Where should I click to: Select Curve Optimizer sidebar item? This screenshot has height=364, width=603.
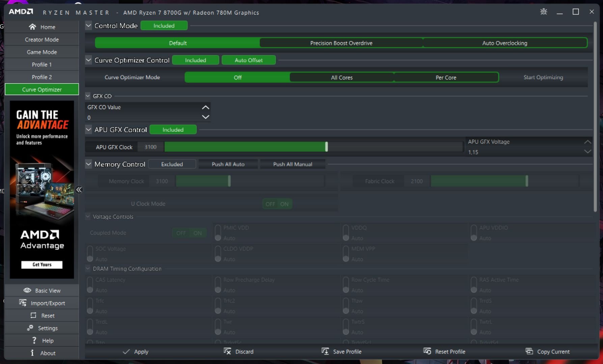point(42,89)
